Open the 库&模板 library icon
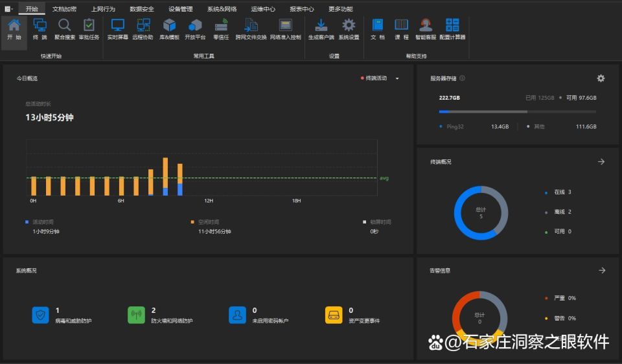This screenshot has width=622, height=364. tap(169, 25)
